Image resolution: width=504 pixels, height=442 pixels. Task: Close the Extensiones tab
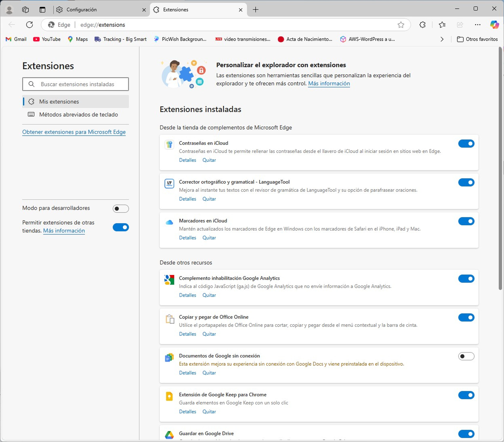pyautogui.click(x=241, y=10)
